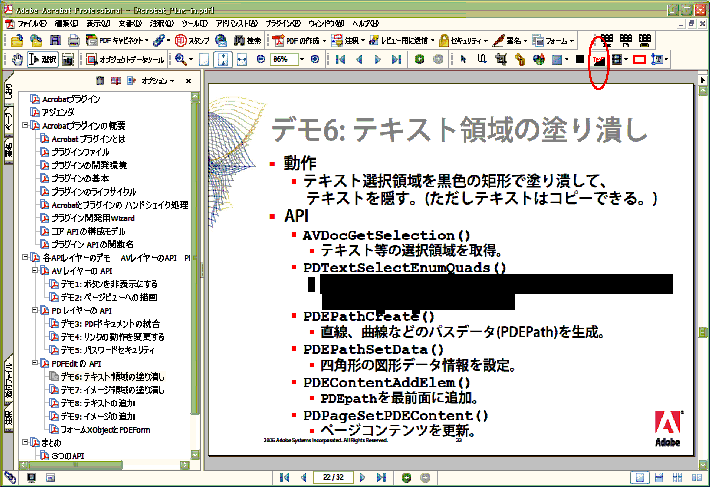Select the Article tool
This screenshot has width=710, height=487.
482,59
